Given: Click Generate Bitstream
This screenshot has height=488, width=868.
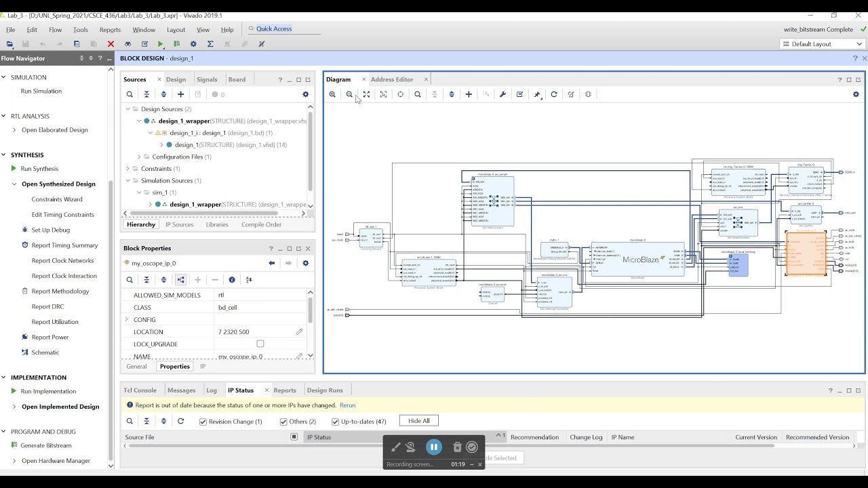Looking at the screenshot, I should pyautogui.click(x=46, y=445).
